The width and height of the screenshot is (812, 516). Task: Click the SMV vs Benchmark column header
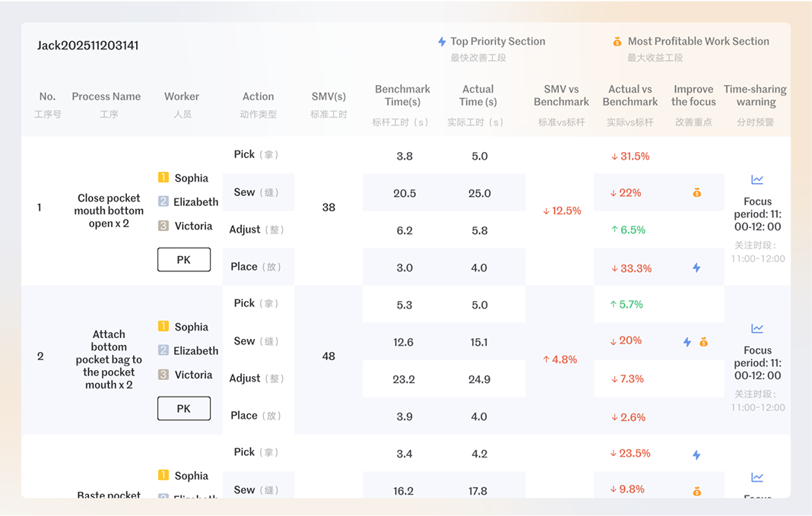click(x=561, y=96)
